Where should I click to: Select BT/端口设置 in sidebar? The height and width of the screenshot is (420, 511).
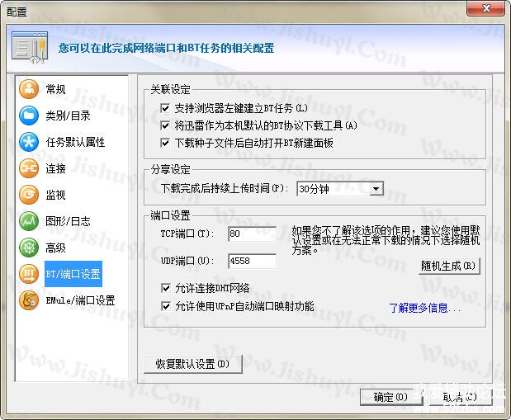click(73, 274)
